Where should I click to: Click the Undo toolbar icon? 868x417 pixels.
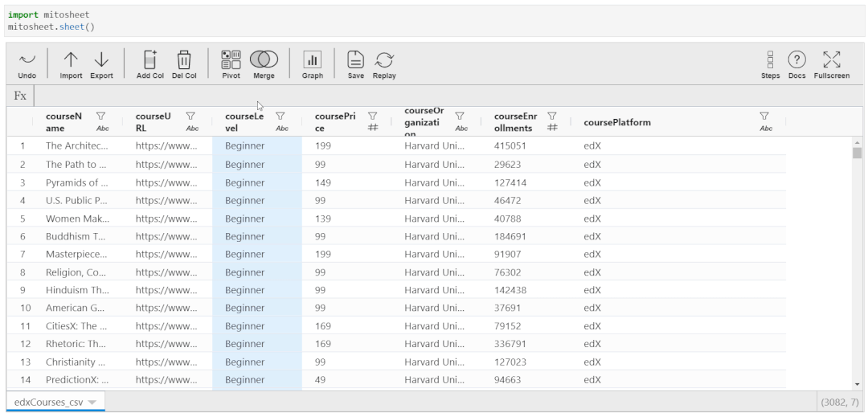click(x=27, y=59)
